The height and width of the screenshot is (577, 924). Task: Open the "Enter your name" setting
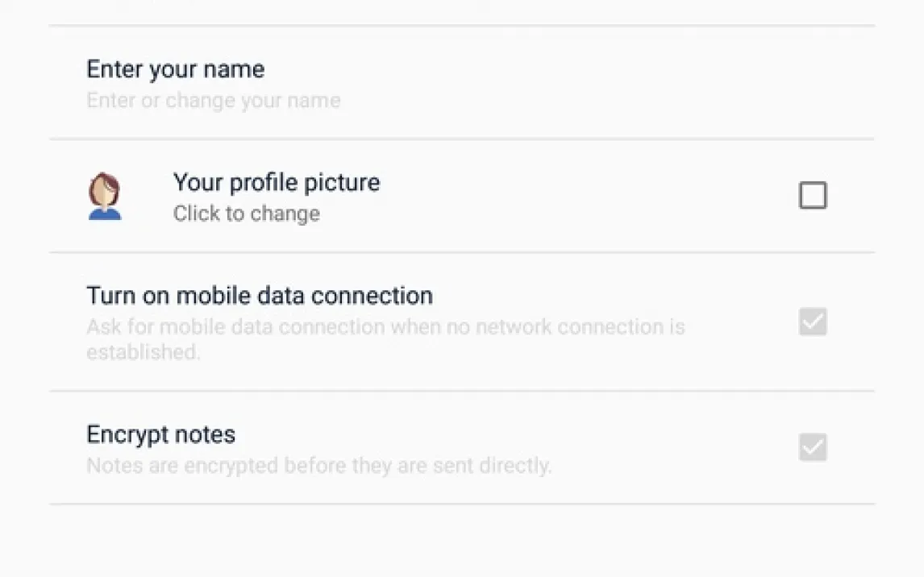click(x=175, y=69)
